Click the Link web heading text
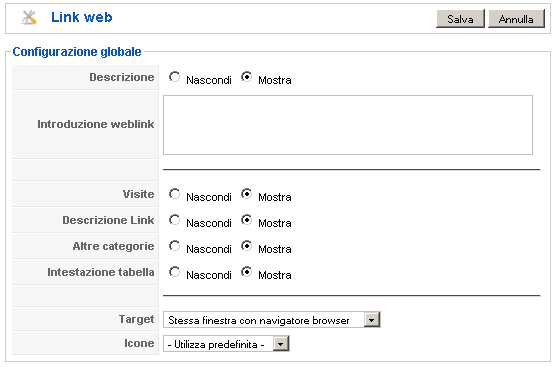Image resolution: width=556 pixels, height=367 pixels. tap(82, 17)
